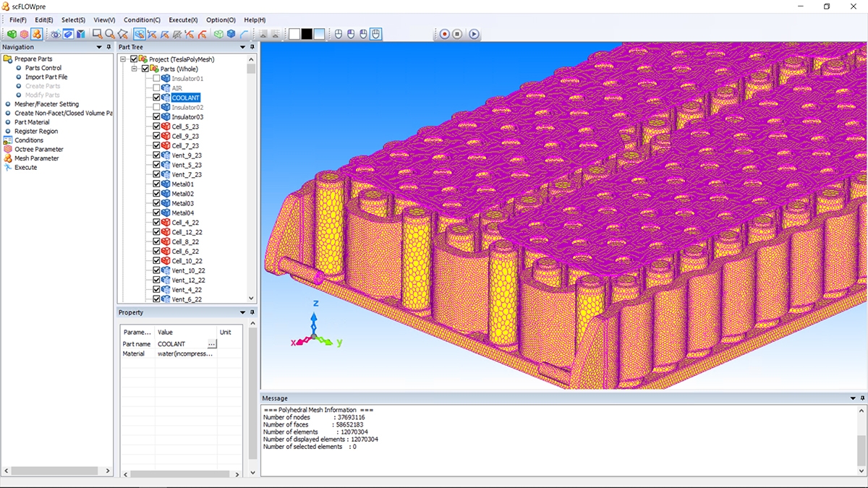Check the AIR part checkbox

pyautogui.click(x=156, y=88)
